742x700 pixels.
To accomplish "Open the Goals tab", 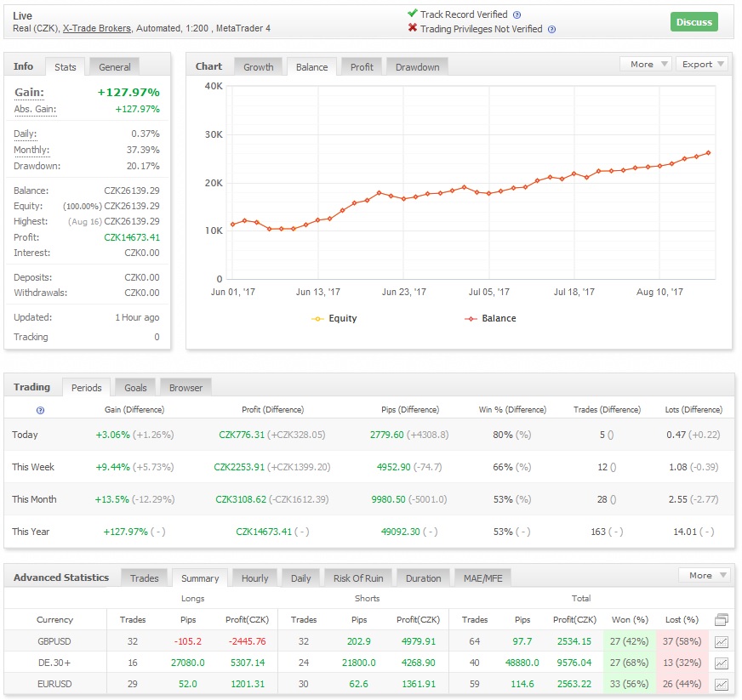I will [x=135, y=387].
